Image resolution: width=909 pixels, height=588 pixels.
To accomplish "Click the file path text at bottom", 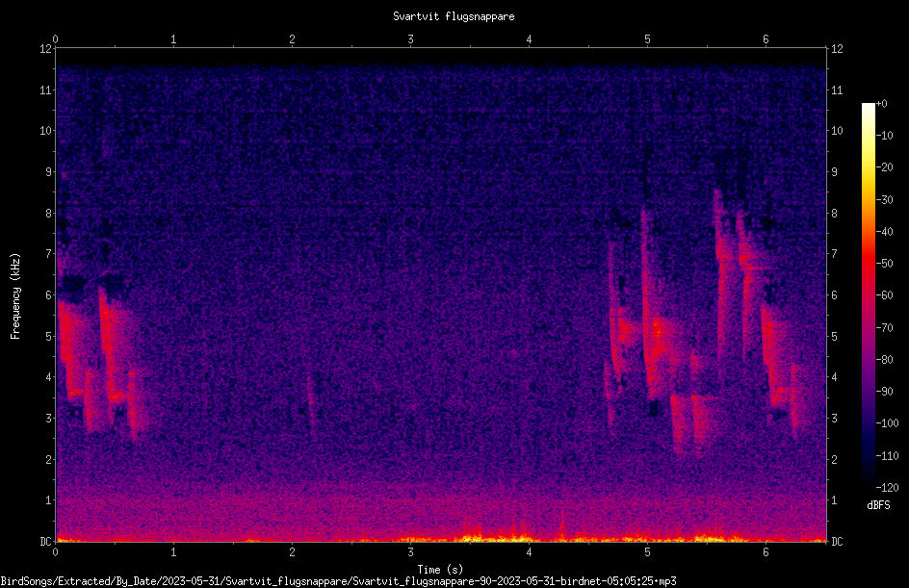I will point(339,581).
